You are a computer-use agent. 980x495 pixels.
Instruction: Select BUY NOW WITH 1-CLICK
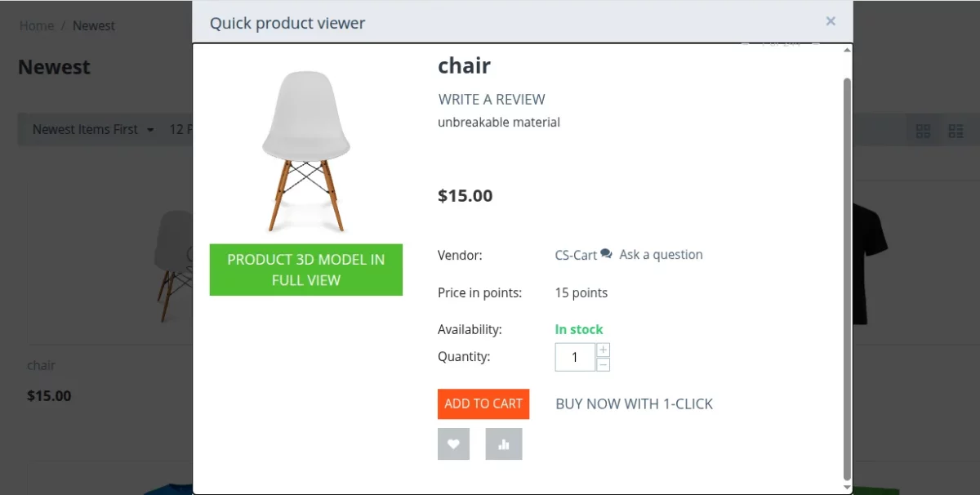[x=635, y=403]
